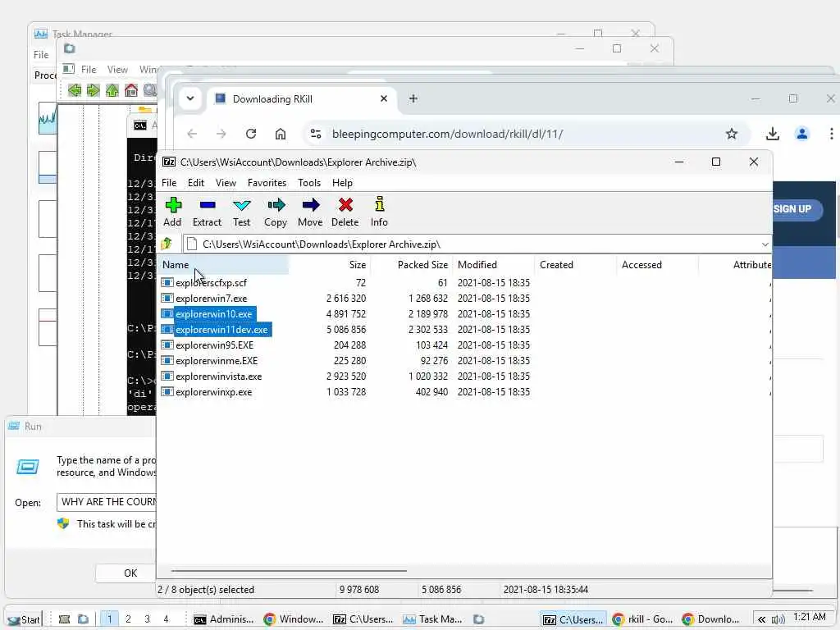Click the home icon in background file manager
840x630 pixels.
[x=131, y=90]
